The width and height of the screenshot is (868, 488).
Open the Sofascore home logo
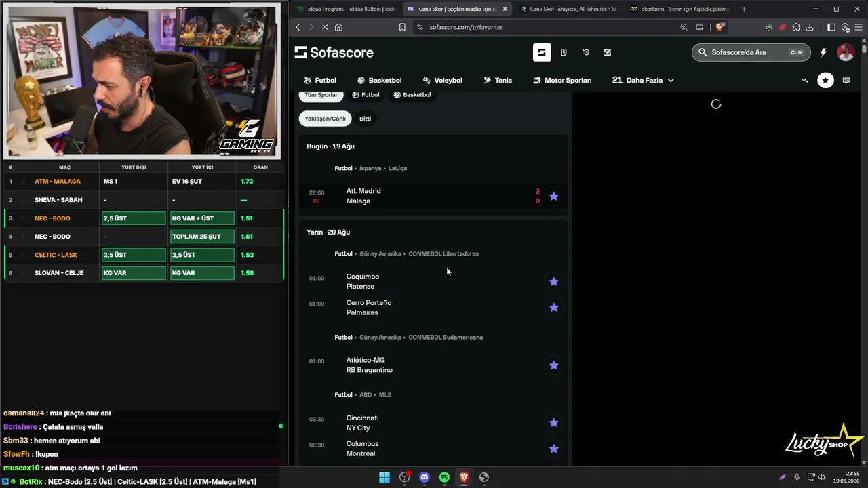334,52
